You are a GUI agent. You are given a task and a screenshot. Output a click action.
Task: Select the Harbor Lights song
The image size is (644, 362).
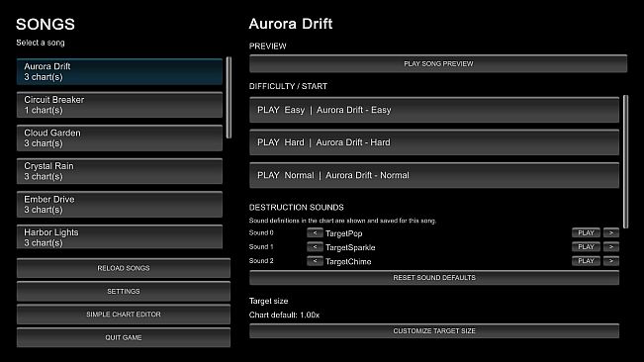click(x=120, y=236)
